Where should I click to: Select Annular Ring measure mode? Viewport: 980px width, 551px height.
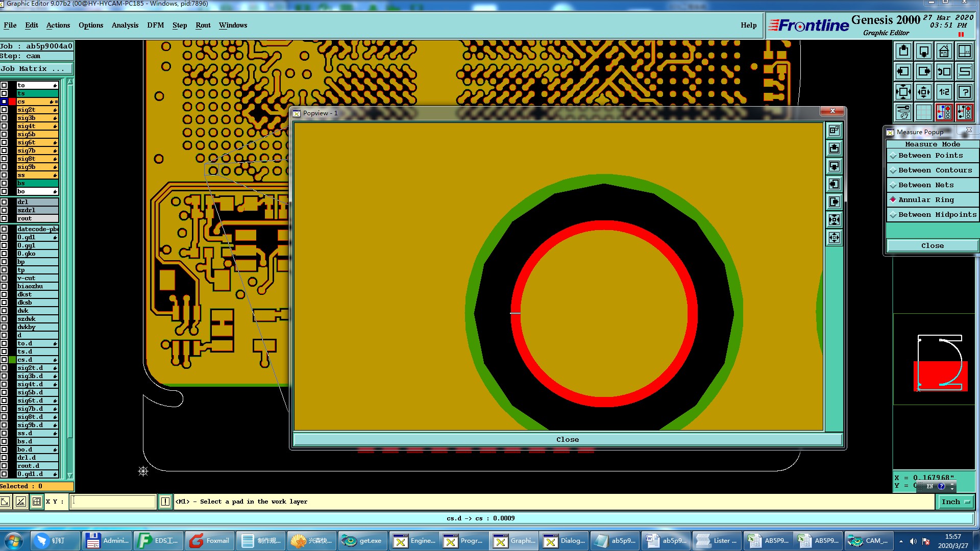[933, 200]
